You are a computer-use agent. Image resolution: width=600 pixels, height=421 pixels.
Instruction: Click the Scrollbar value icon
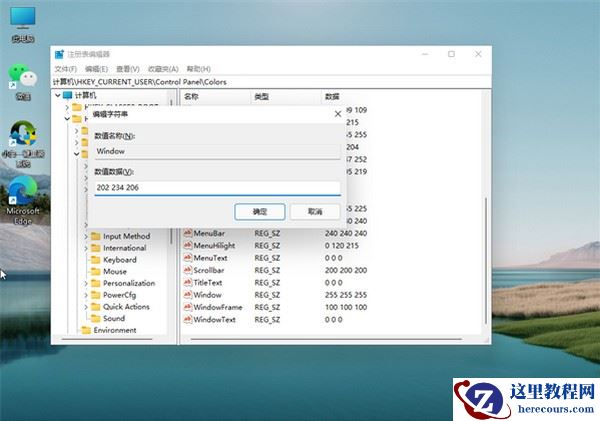[x=188, y=270]
